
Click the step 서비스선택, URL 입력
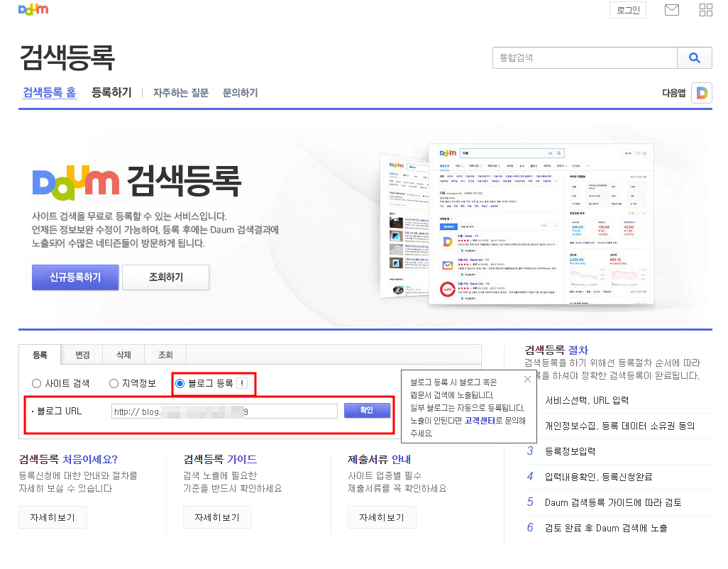[x=587, y=400]
